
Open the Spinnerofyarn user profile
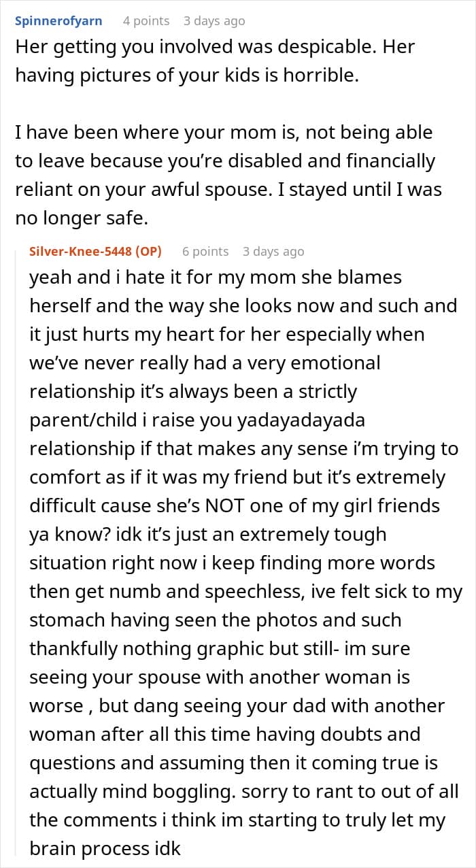[x=58, y=20]
